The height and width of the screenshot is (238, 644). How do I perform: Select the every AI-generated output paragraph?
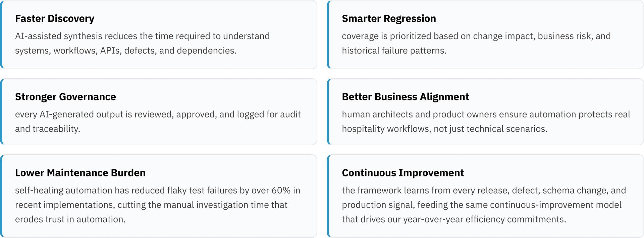coord(158,122)
